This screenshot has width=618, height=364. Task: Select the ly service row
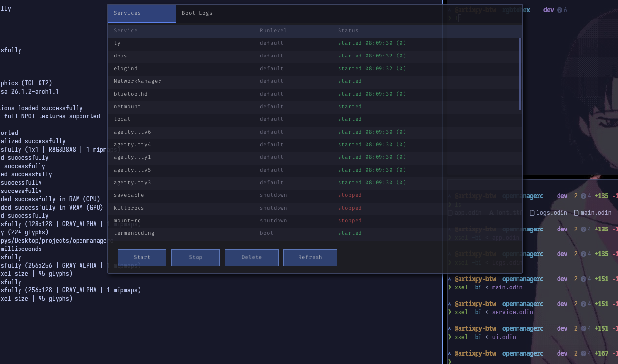313,43
